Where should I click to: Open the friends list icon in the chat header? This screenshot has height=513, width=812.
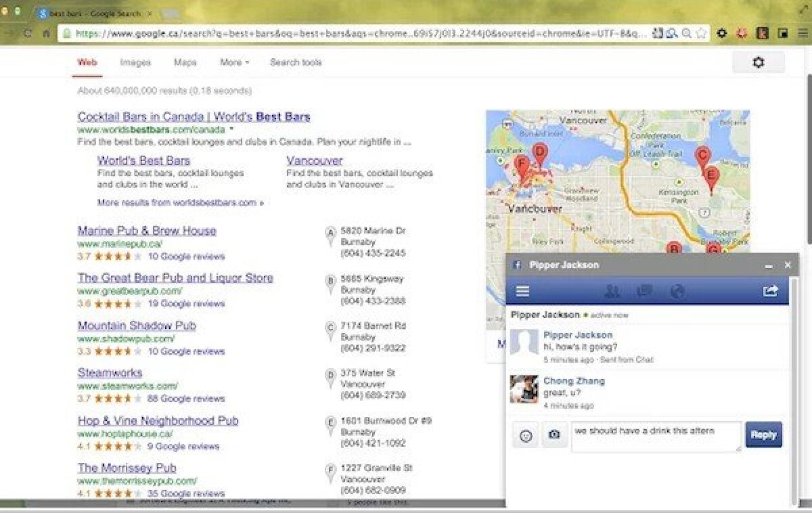pyautogui.click(x=612, y=290)
